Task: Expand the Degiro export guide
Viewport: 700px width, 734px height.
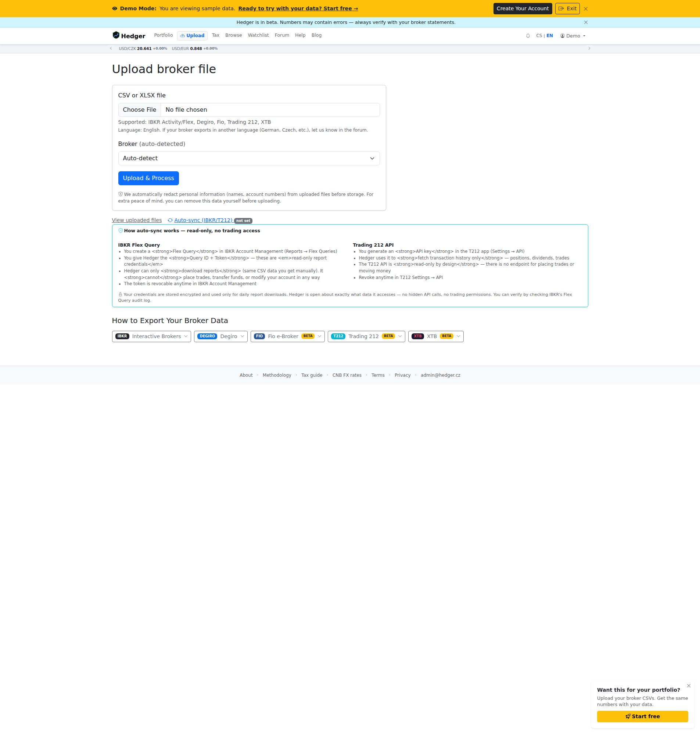Action: (x=220, y=336)
